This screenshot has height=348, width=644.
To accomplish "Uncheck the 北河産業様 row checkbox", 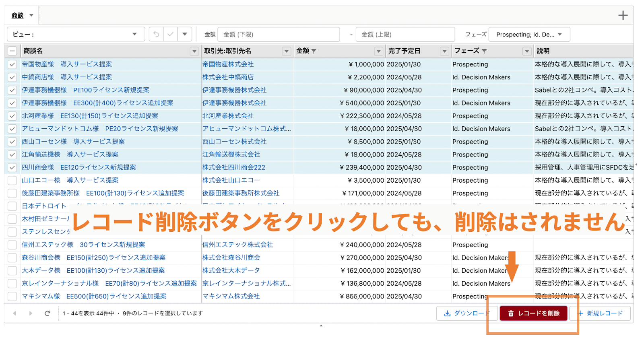I will click(x=12, y=116).
